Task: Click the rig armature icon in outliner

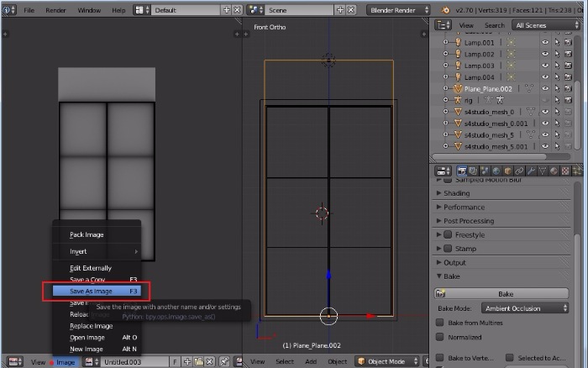Action: 458,100
